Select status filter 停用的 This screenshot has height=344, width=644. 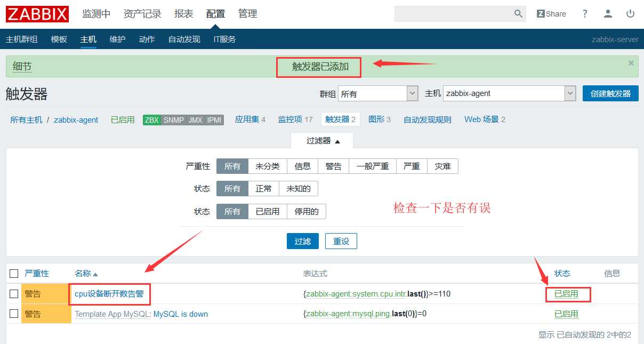[x=307, y=212]
